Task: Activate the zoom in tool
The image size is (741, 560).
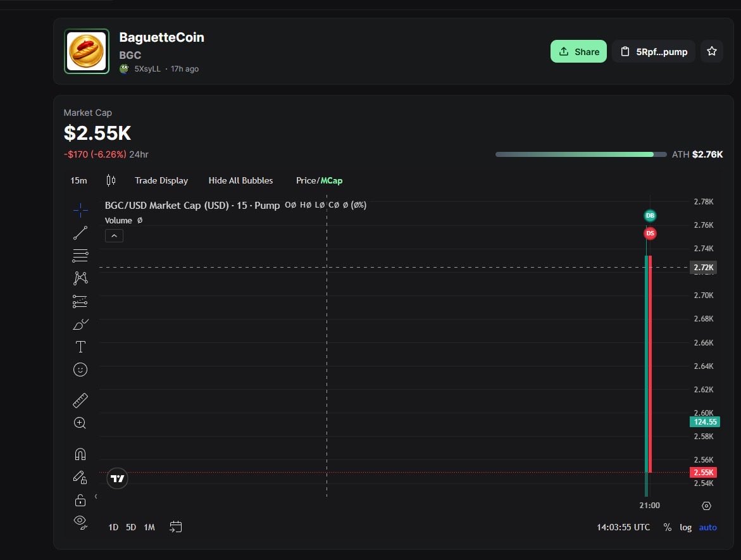Action: (80, 423)
